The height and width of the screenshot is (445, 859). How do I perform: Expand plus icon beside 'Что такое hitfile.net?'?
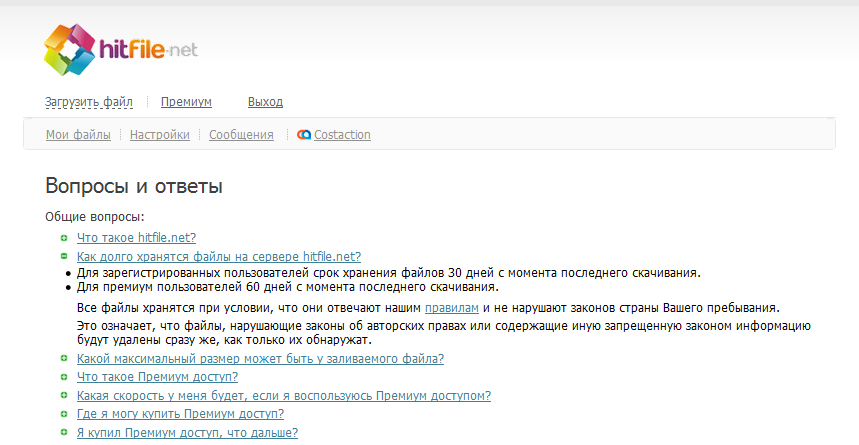64,238
